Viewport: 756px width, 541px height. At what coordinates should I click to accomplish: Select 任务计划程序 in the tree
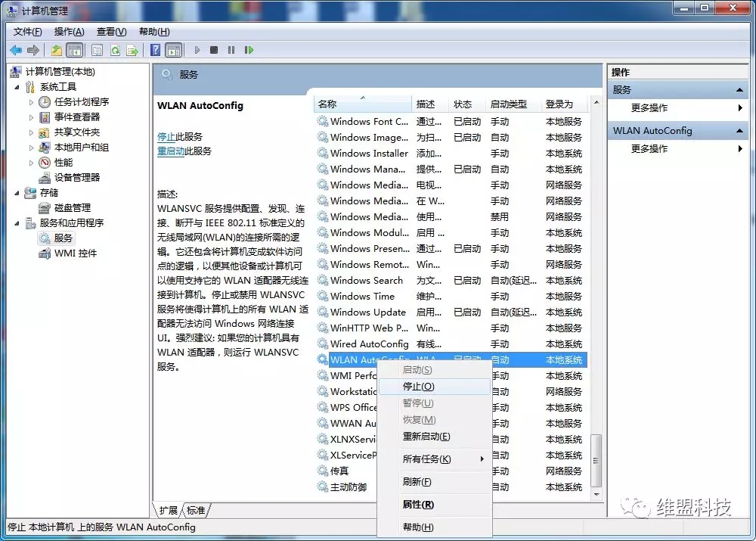coord(82,102)
